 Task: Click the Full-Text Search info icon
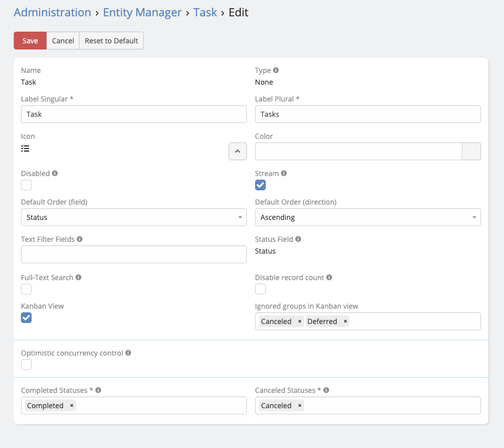[79, 278]
